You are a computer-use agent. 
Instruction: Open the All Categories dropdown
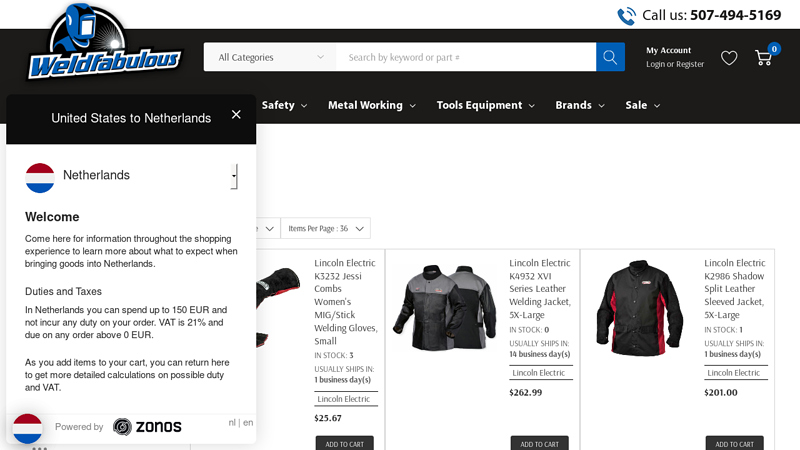(x=270, y=57)
